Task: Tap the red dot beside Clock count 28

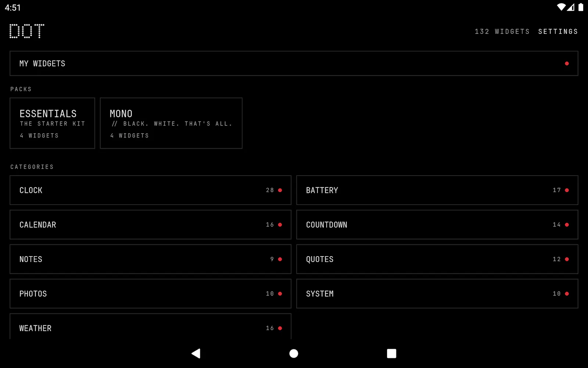Action: tap(280, 190)
